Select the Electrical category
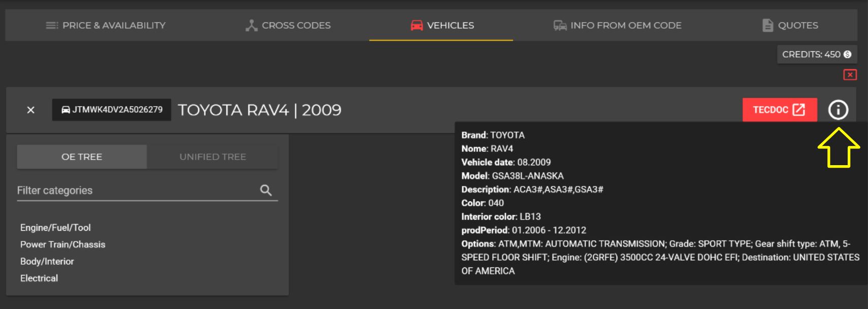The width and height of the screenshot is (868, 309). coord(39,278)
